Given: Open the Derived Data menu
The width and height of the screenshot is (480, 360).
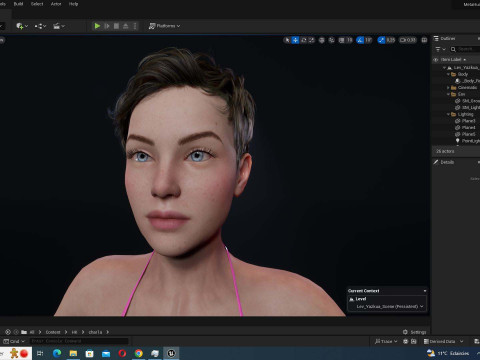Looking at the screenshot, I should point(443,341).
